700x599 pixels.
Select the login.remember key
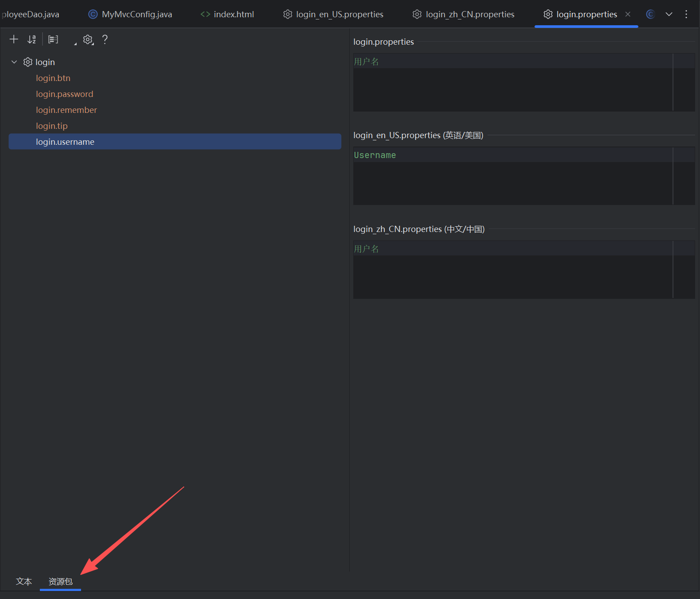click(x=66, y=110)
